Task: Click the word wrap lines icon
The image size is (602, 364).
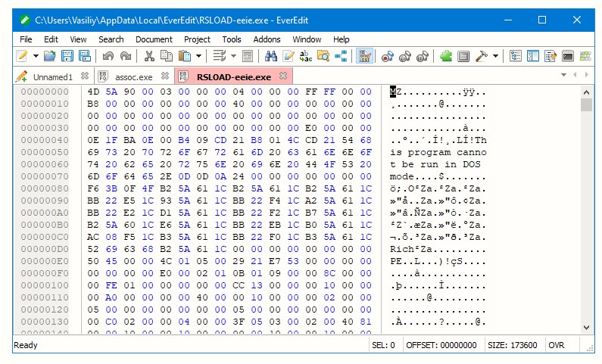Action: [x=220, y=57]
